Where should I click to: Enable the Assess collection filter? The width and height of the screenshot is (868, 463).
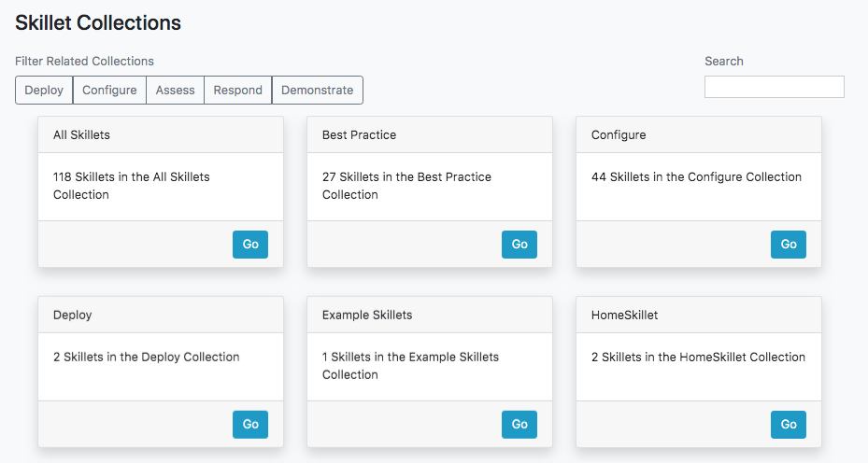coord(175,91)
